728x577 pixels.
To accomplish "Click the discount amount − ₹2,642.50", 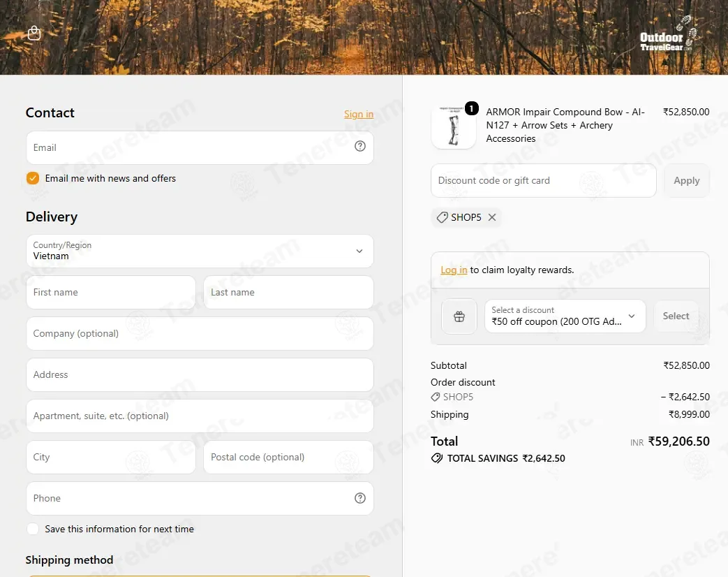I will coord(685,397).
